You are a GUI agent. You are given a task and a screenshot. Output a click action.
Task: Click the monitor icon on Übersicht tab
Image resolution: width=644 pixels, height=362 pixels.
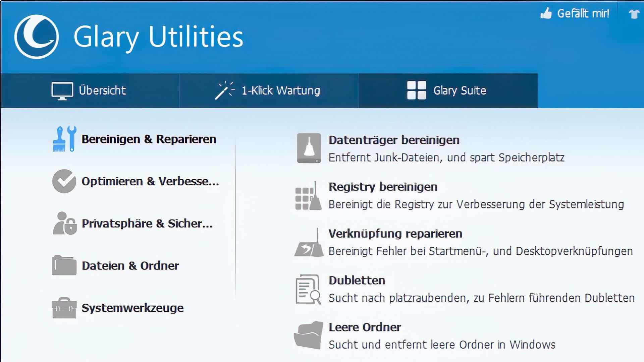coord(62,91)
